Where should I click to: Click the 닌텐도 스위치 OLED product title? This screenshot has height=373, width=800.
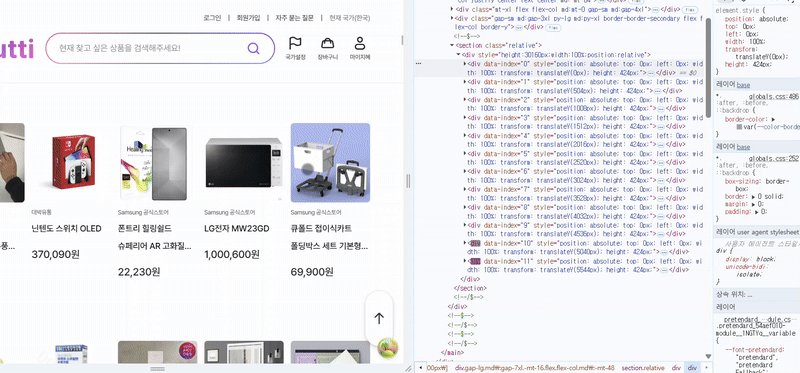click(x=66, y=228)
